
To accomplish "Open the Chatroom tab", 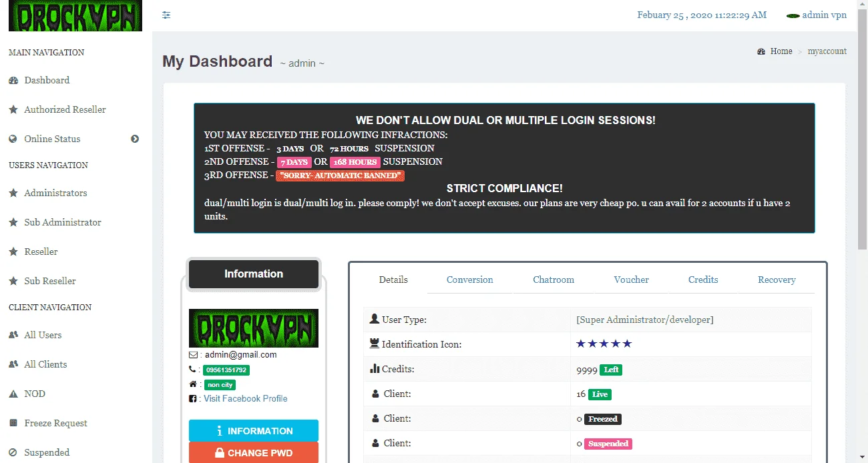I will point(554,280).
